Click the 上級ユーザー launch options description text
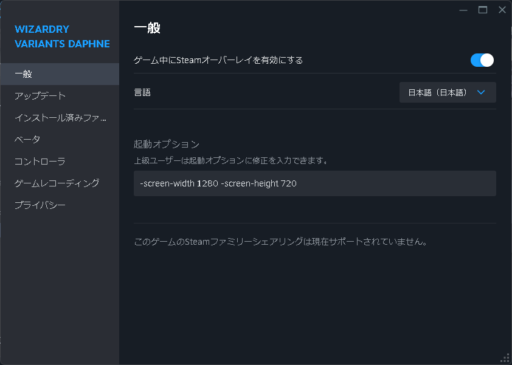512x365 pixels. click(230, 161)
